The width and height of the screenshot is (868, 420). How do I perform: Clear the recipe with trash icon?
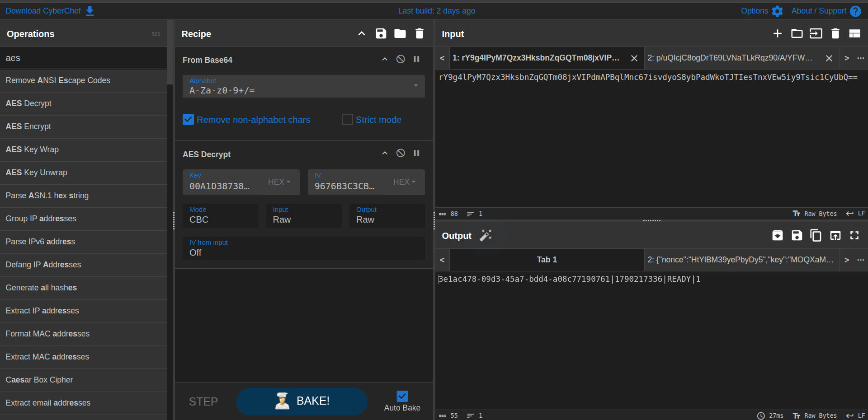(x=420, y=33)
